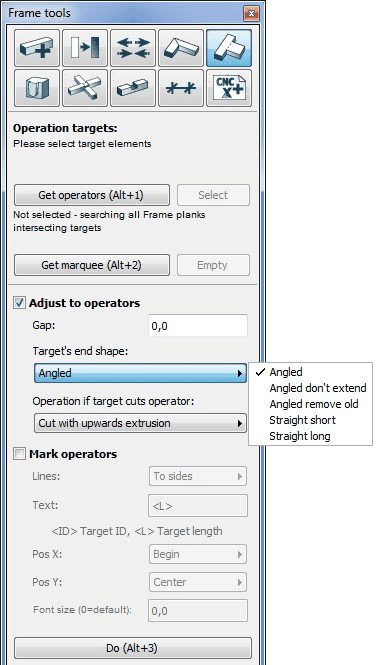Click the plank drilling tool icon
377x665 pixels.
[133, 88]
